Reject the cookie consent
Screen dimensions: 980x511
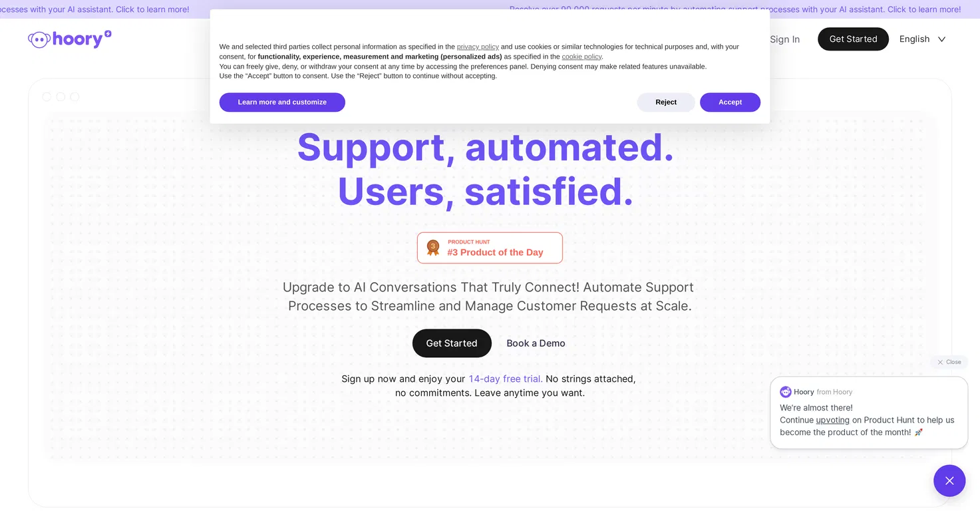pos(666,102)
